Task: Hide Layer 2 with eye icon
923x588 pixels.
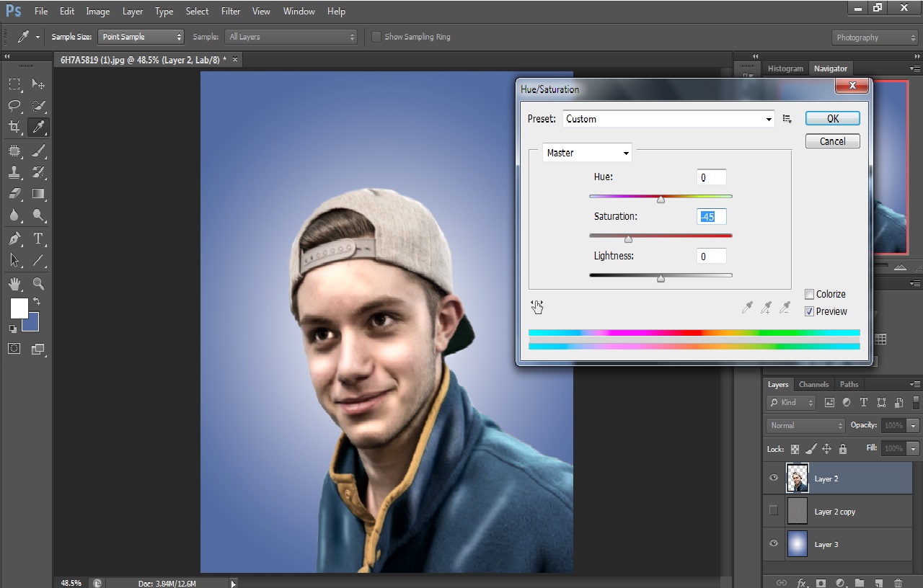Action: [774, 478]
